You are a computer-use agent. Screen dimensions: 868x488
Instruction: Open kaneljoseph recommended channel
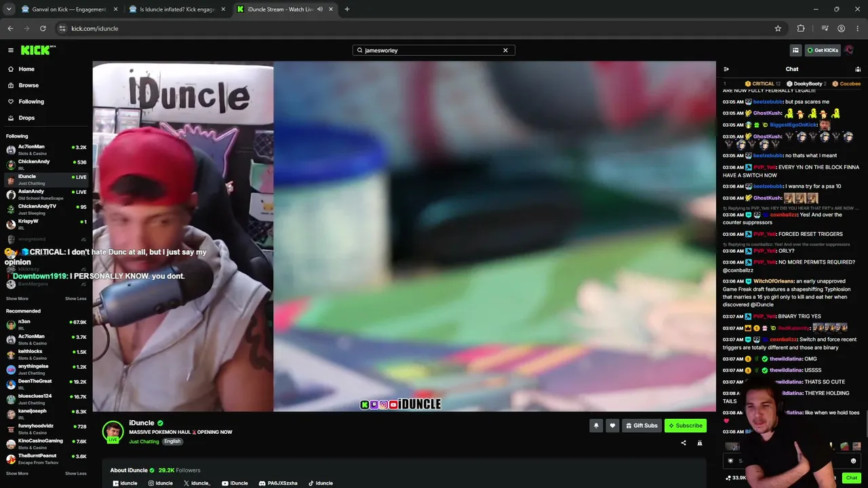46,414
